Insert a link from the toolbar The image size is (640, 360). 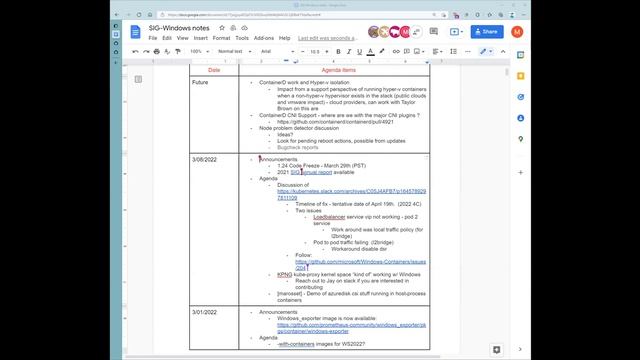396,51
